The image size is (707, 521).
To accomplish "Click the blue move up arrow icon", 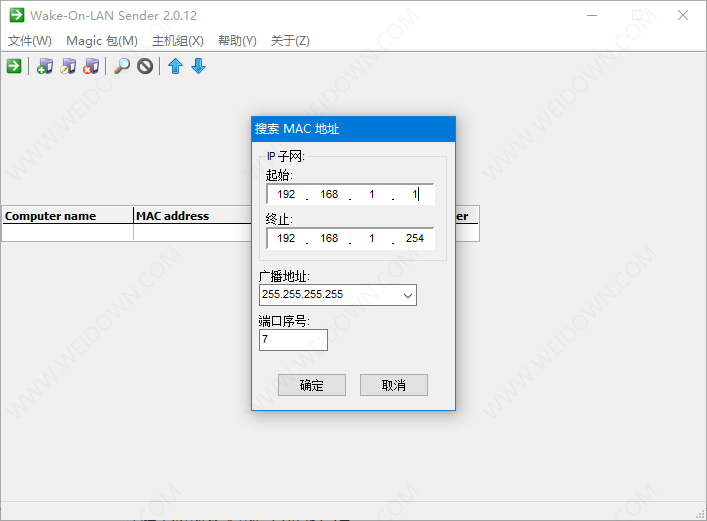I will (175, 66).
